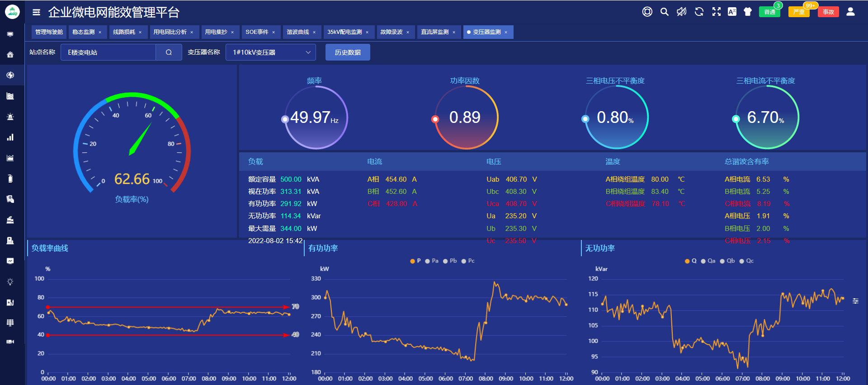The width and height of the screenshot is (868, 385).
Task: Click the fire extinguisher icon in sidebar
Action: (x=10, y=178)
